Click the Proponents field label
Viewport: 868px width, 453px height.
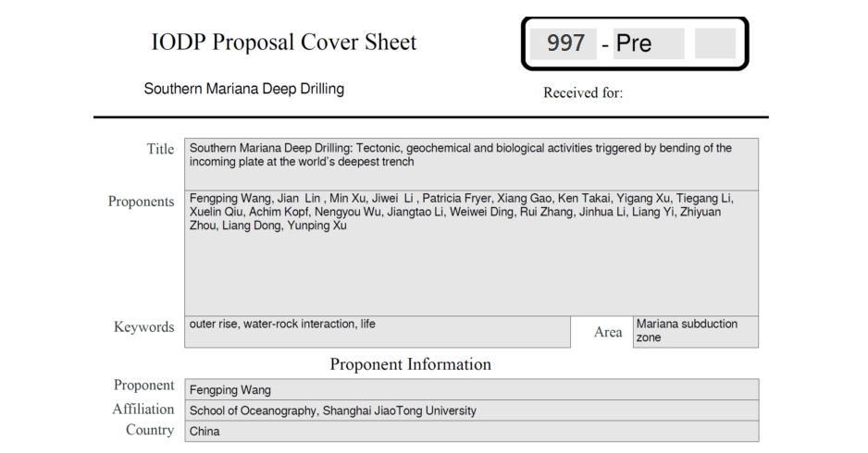pos(141,202)
